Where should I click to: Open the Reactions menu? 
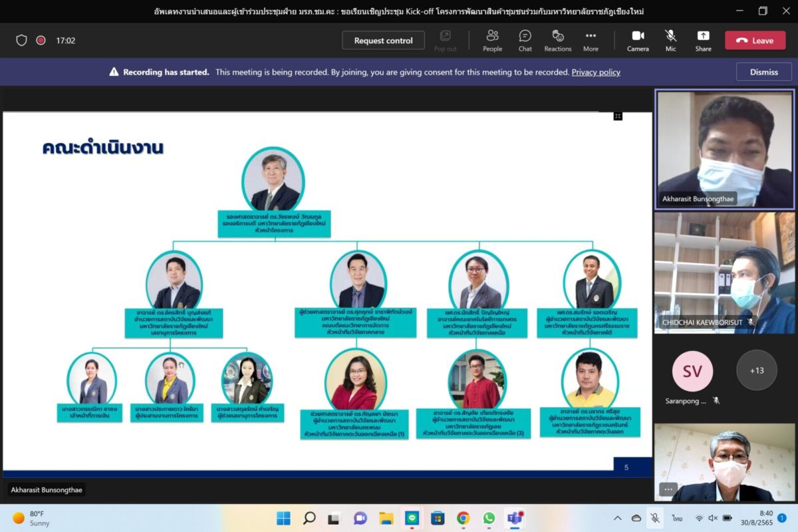point(557,40)
